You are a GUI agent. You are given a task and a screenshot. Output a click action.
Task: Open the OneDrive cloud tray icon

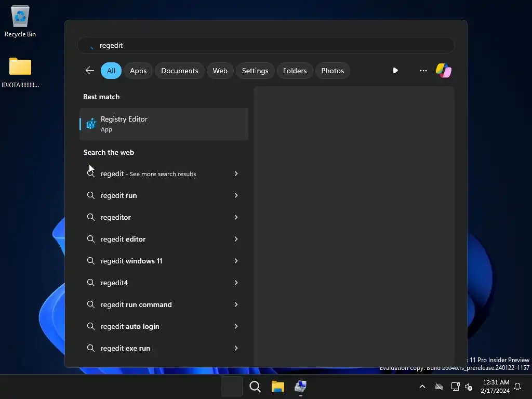click(x=439, y=387)
